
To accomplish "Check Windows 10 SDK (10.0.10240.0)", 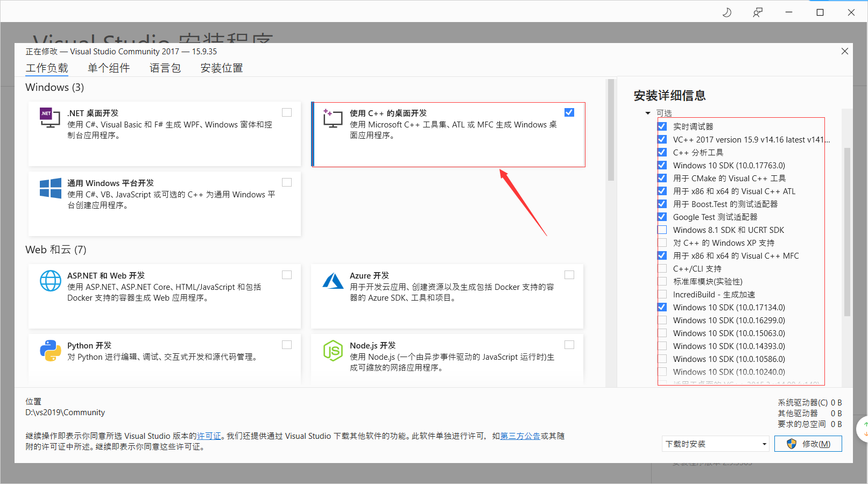I will tap(662, 372).
